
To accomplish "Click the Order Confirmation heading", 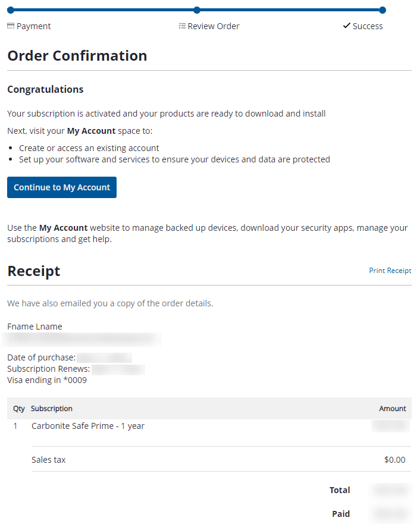I will (x=77, y=56).
